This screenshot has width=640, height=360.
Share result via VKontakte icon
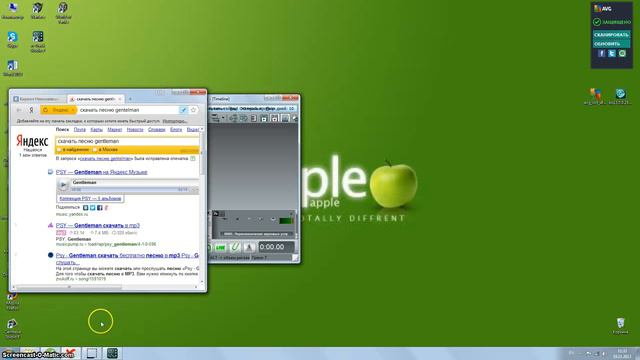tap(86, 208)
